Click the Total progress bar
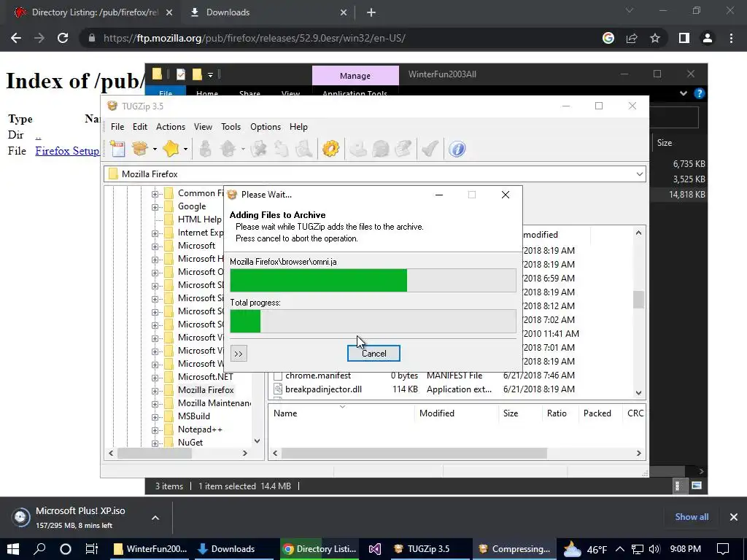The image size is (747, 560). click(373, 321)
